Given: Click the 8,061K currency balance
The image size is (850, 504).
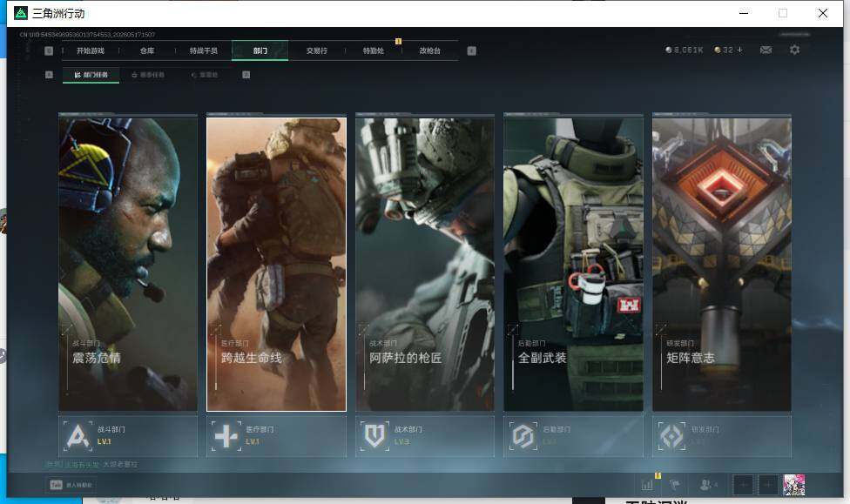Looking at the screenshot, I should [x=689, y=50].
